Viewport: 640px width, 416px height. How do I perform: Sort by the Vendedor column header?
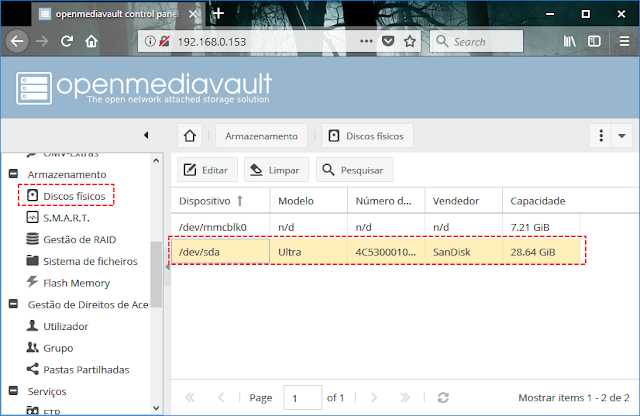click(463, 200)
